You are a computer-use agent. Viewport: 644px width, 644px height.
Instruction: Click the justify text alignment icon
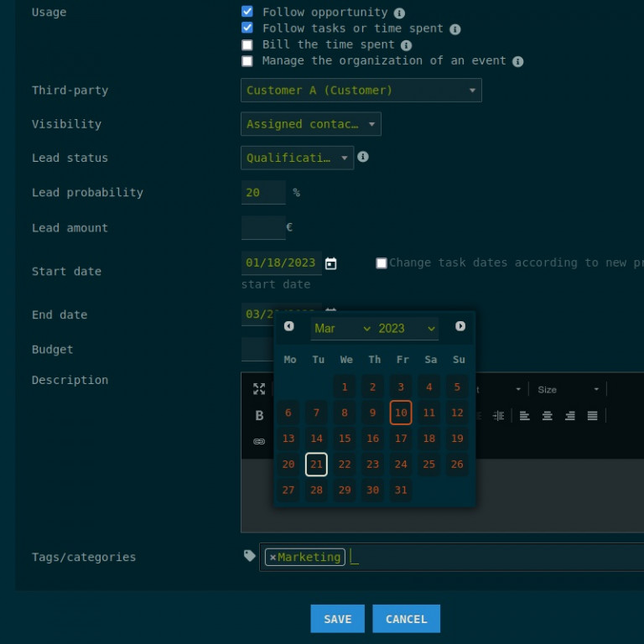click(x=592, y=415)
